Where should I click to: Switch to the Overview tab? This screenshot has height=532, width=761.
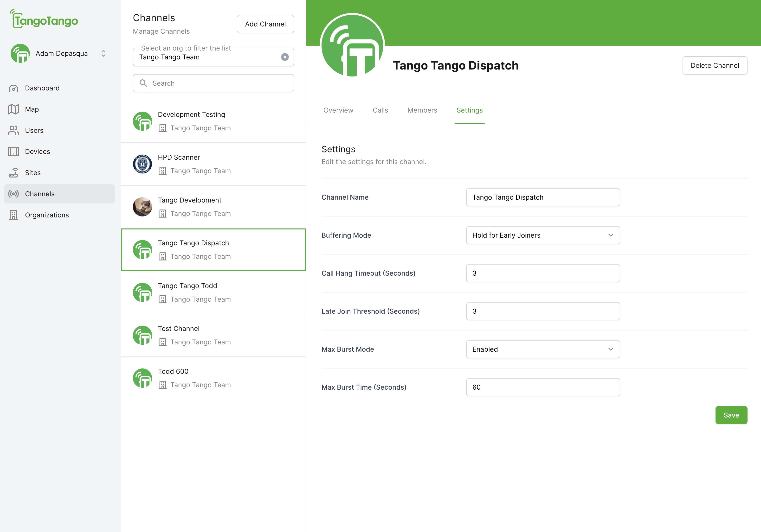(338, 110)
